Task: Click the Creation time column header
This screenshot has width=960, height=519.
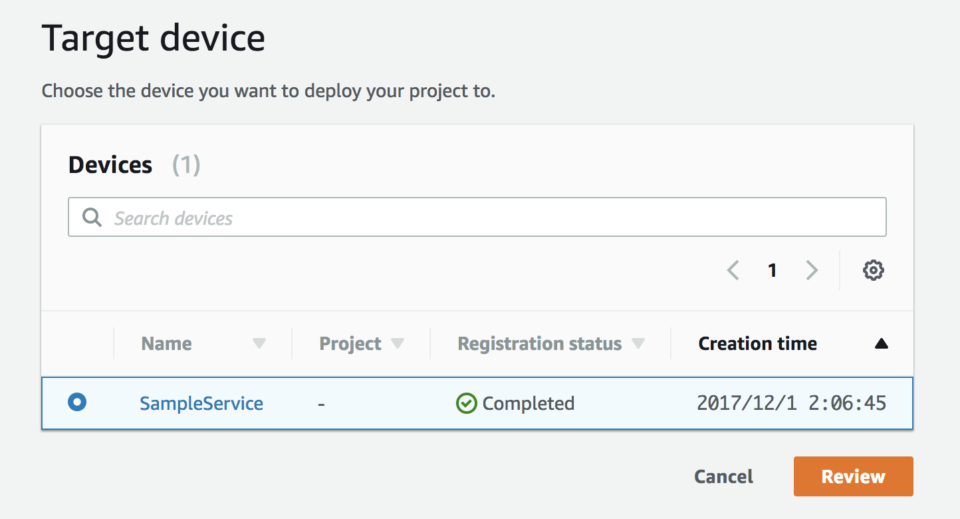Action: click(x=757, y=343)
